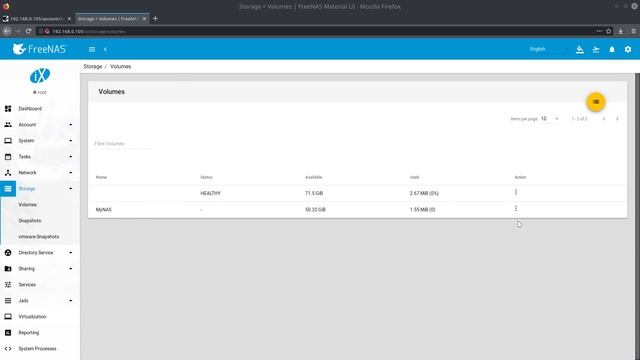This screenshot has height=360, width=640.
Task: Click the HEALTHY status cell
Action: tap(210, 193)
